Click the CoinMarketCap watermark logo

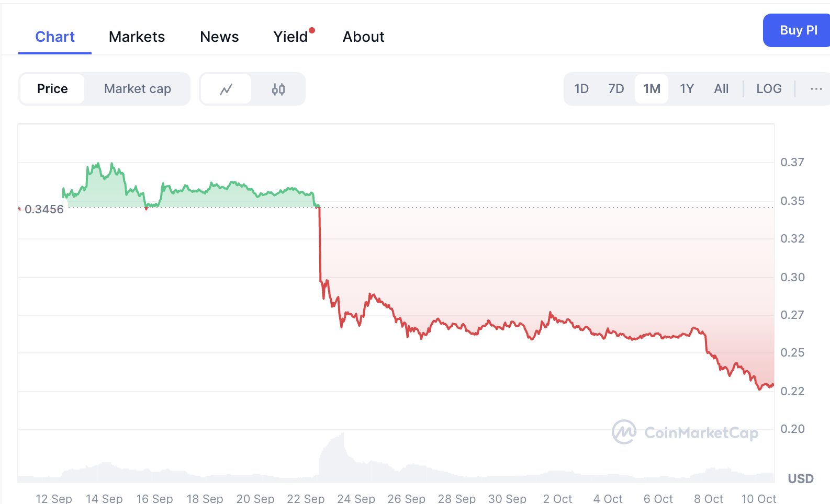click(x=685, y=432)
